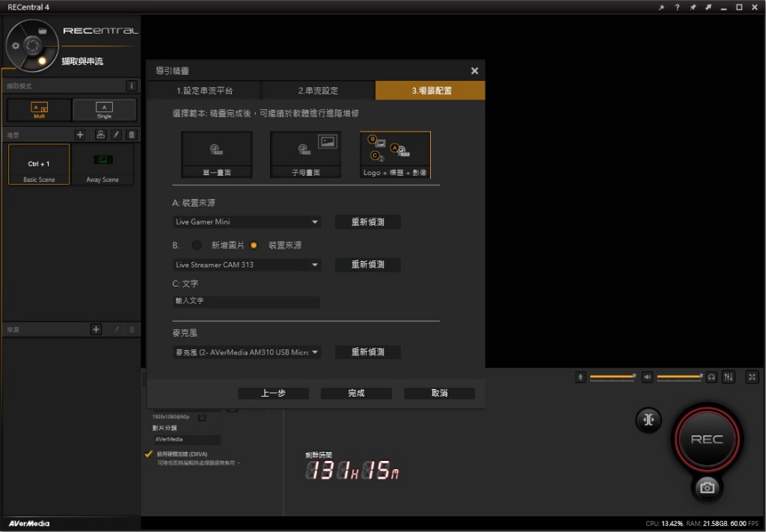Click the center shutter logo on the dial
The image size is (766, 532).
(x=33, y=46)
